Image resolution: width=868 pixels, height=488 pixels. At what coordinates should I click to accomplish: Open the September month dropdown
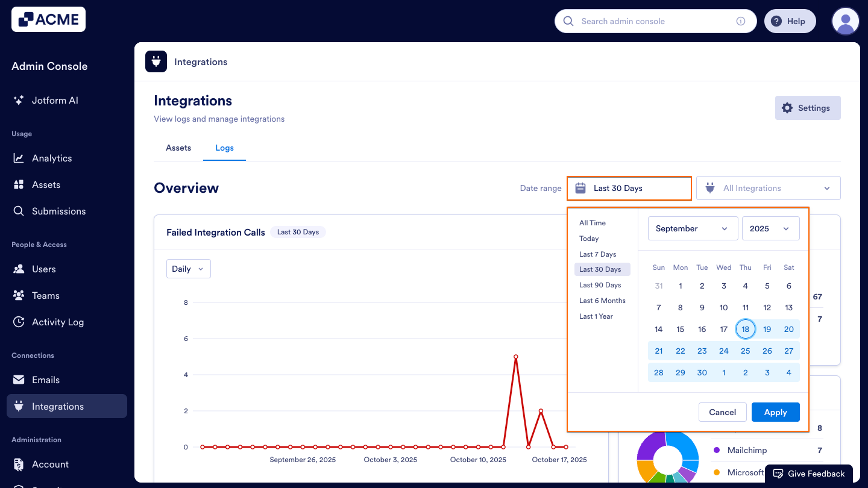tap(693, 228)
